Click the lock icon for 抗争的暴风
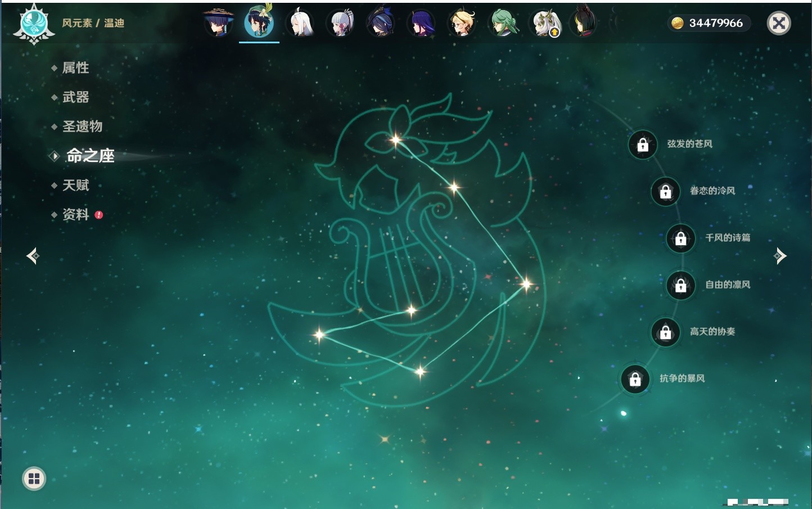Image resolution: width=812 pixels, height=509 pixels. point(635,379)
